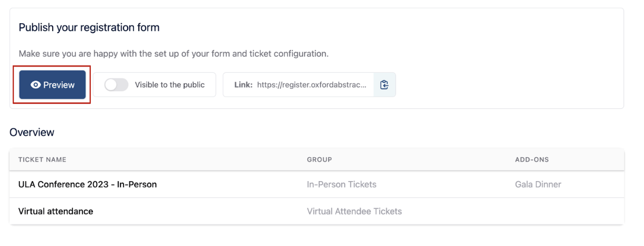Image resolution: width=644 pixels, height=246 pixels.
Task: Click the 'Link:' label in the URL box
Action: [x=243, y=84]
